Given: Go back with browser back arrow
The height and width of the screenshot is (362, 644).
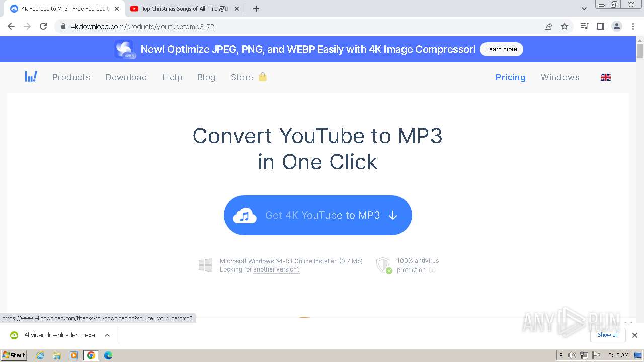Looking at the screenshot, I should pos(11,26).
